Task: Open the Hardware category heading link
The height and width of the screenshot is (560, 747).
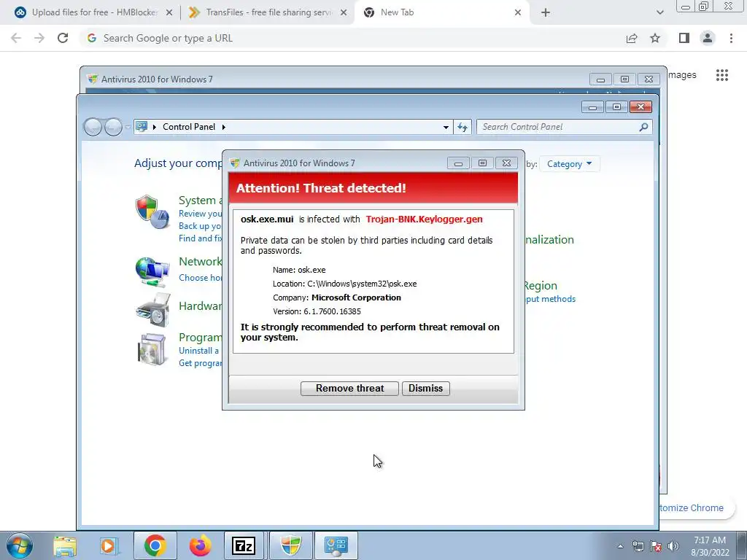Action: pos(200,306)
